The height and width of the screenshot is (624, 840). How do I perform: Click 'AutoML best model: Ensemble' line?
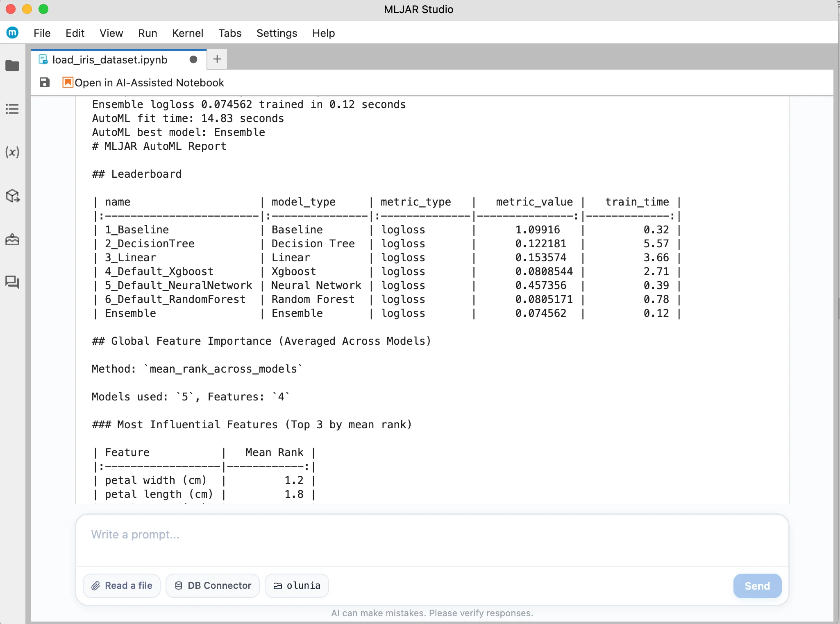[179, 132]
